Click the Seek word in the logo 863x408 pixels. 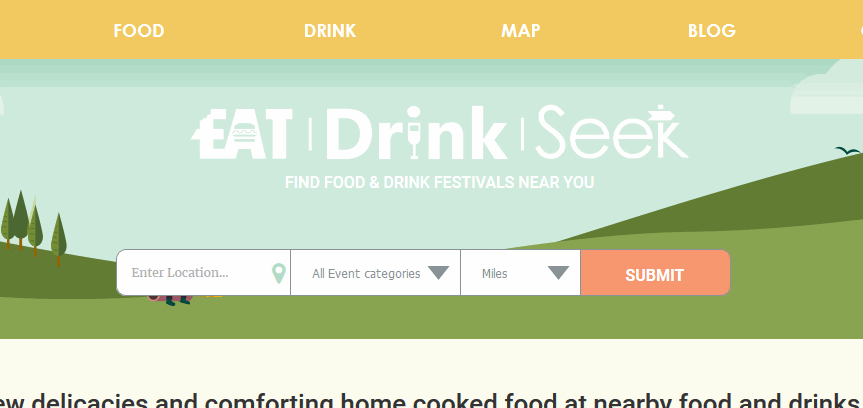pos(611,132)
